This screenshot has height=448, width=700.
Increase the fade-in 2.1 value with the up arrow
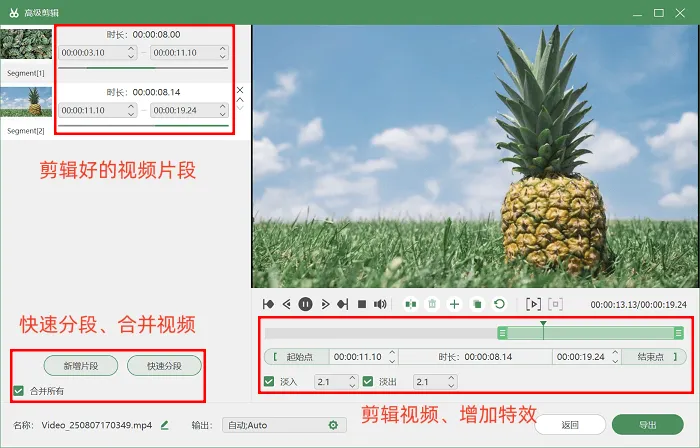point(352,378)
